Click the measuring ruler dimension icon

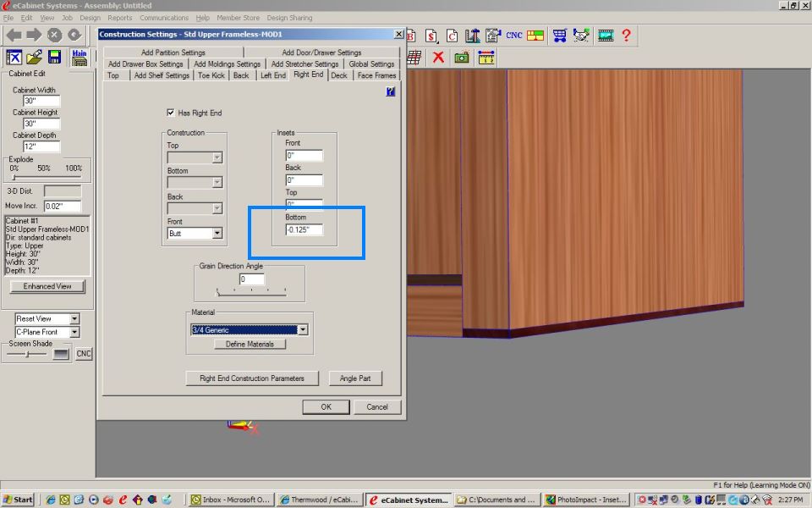486,57
